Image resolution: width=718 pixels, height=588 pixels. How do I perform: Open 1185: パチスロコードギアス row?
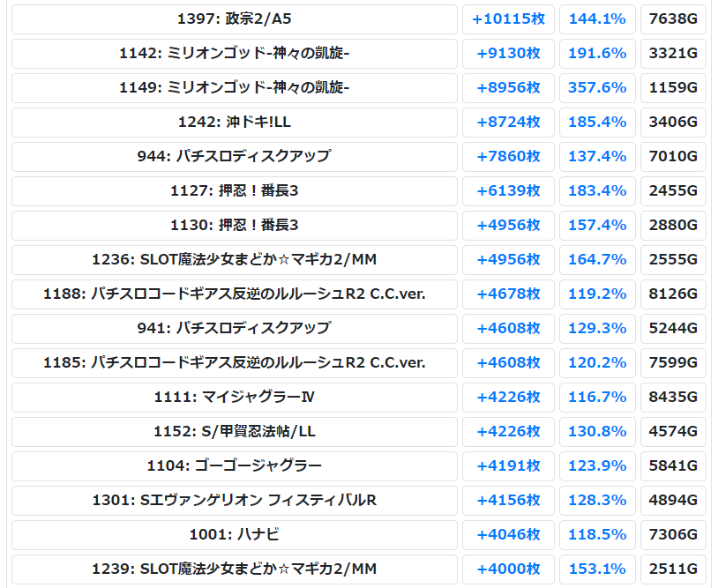point(235,363)
